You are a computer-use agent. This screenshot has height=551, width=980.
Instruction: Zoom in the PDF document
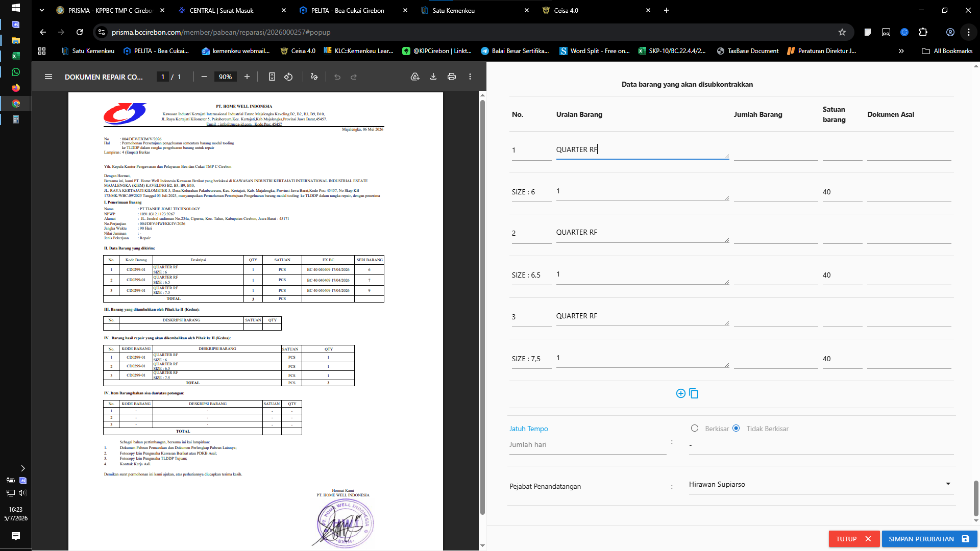point(247,77)
